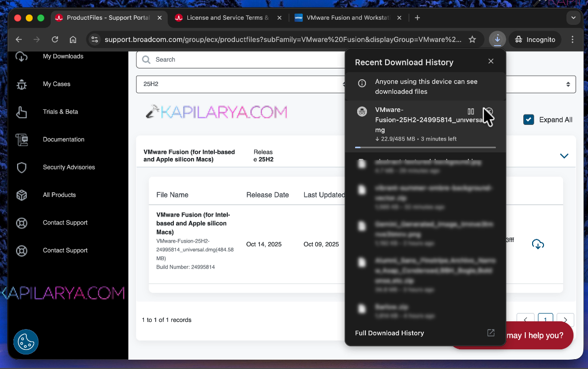Click the Security Advisories shield icon
The image size is (588, 369).
[x=22, y=167]
